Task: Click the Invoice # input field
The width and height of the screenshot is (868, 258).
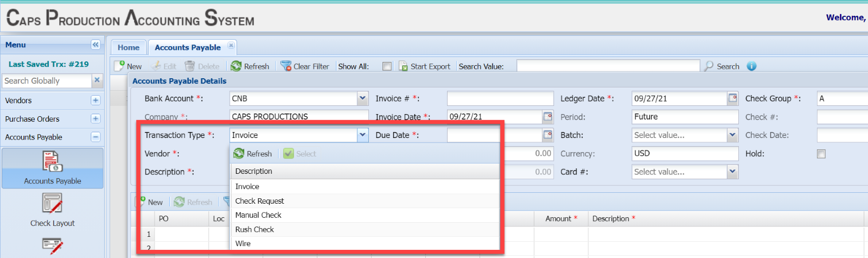Action: [500, 98]
